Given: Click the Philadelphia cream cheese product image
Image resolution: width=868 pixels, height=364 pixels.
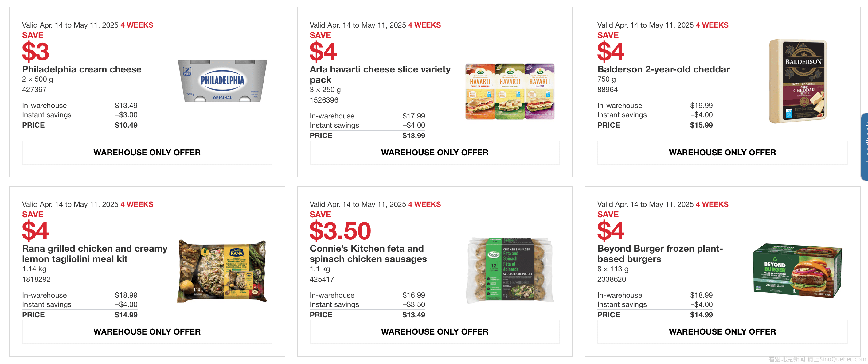Looking at the screenshot, I should point(222,81).
